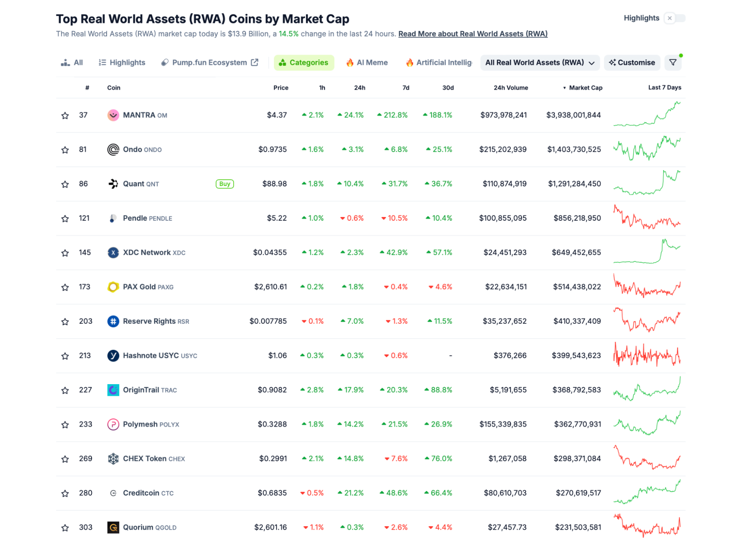Click the Hashnote USYC logo
The width and height of the screenshot is (756, 538).
pyautogui.click(x=113, y=356)
